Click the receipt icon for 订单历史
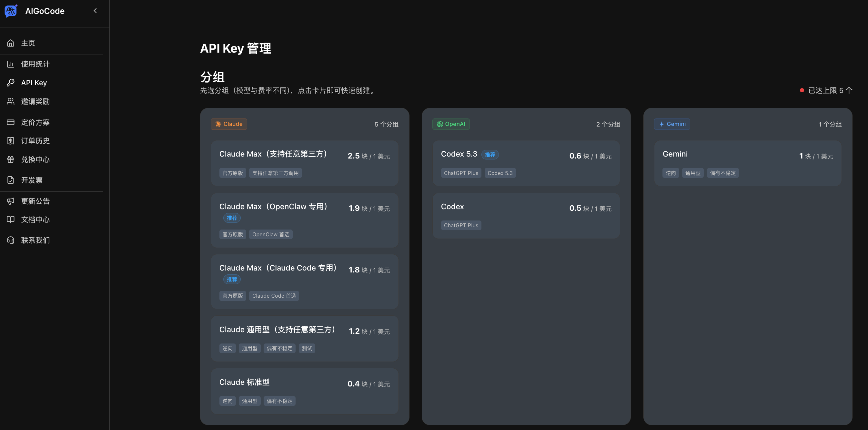Screen dimensions: 868x430 pos(10,141)
